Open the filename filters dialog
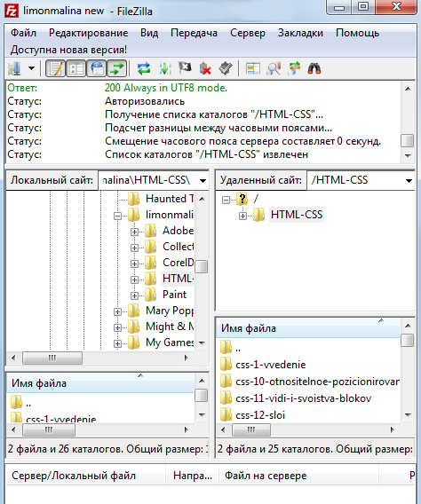This screenshot has height=504, width=421. pos(253,68)
